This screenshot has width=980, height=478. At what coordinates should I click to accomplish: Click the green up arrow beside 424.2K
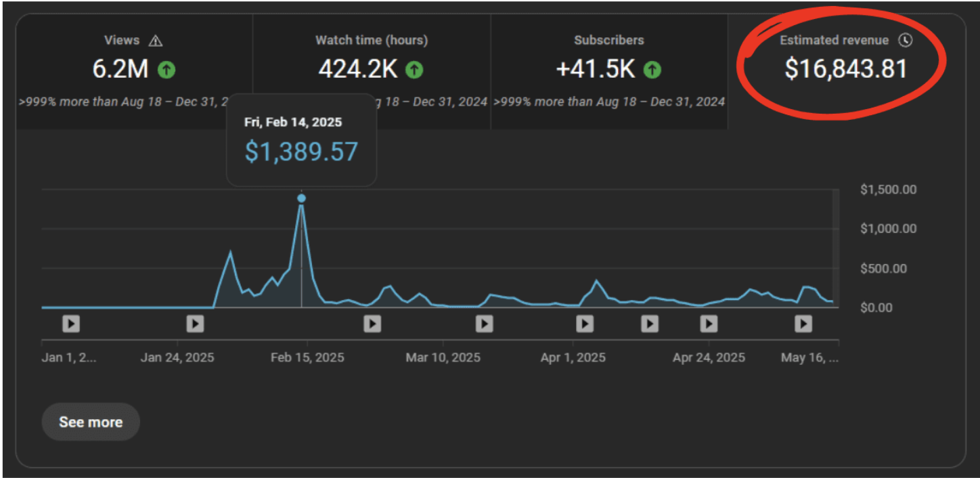point(414,69)
